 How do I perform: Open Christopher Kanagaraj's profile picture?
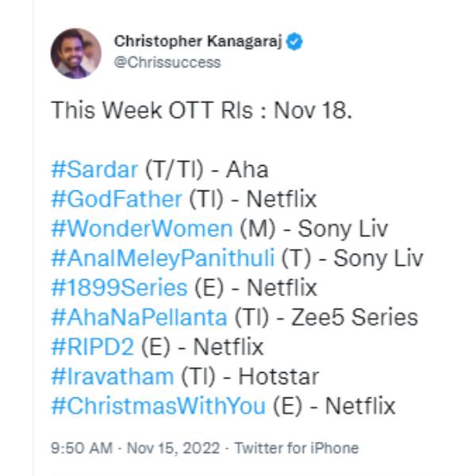[76, 53]
